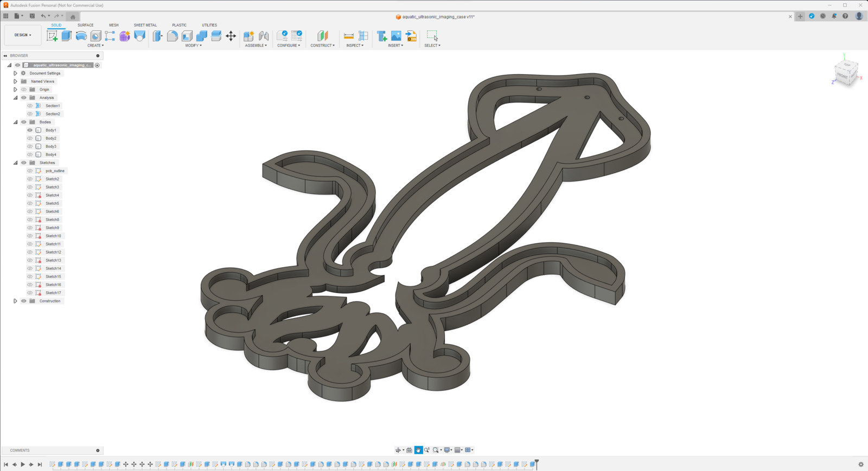Expand the Named Views folder
Screen dimensions: 868x471
click(x=15, y=81)
